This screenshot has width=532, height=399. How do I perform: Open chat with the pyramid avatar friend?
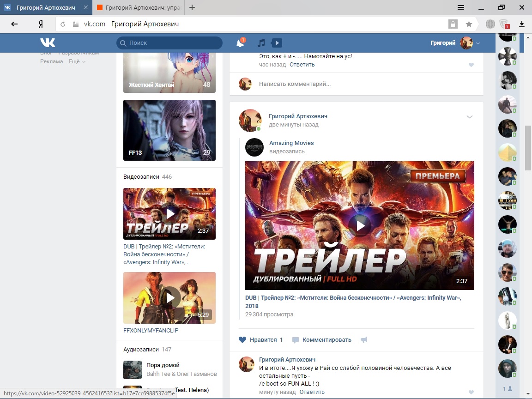[507, 153]
